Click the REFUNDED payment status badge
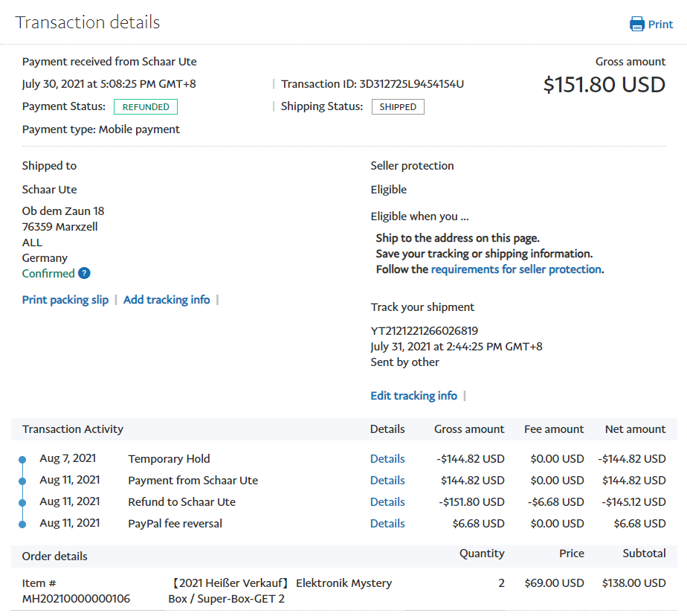 (x=146, y=107)
